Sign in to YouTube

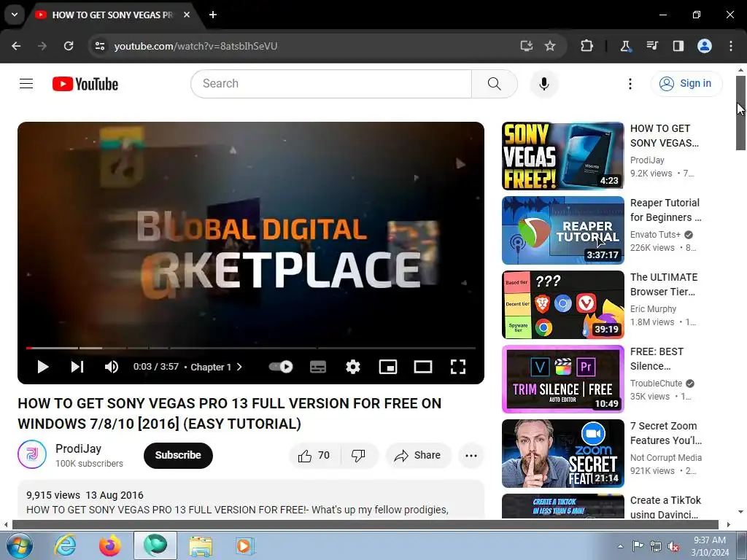pos(686,83)
